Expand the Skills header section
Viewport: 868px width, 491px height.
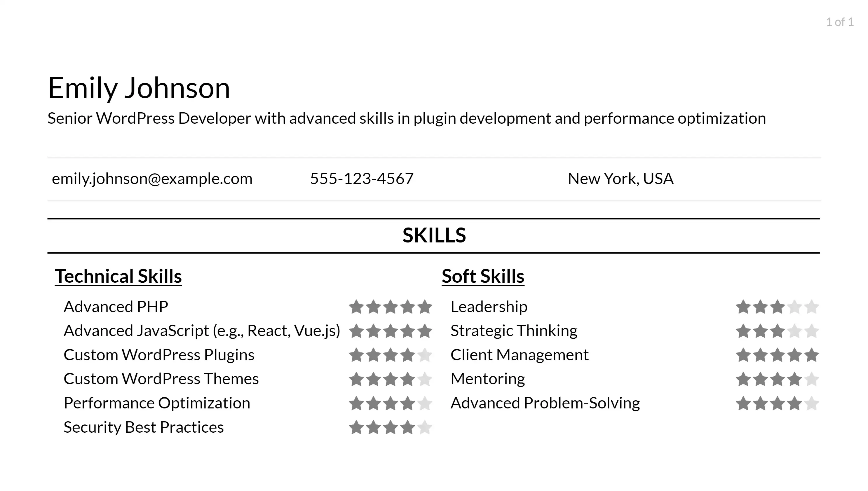433,235
